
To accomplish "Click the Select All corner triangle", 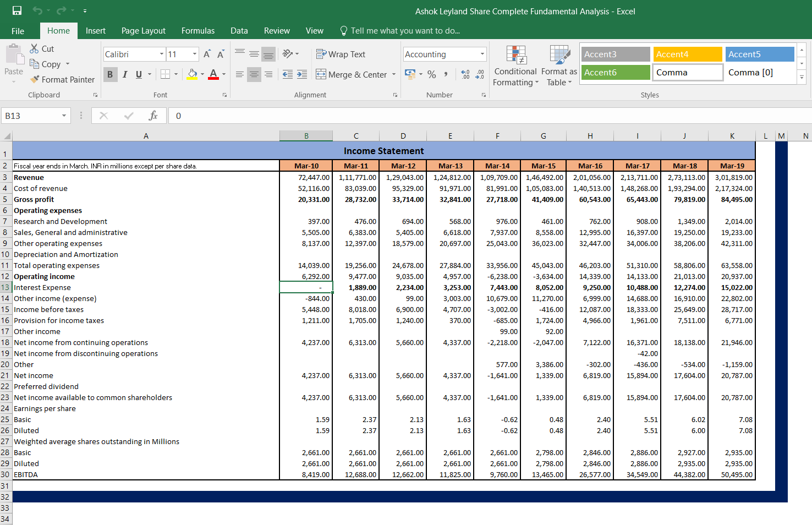I will (x=7, y=136).
